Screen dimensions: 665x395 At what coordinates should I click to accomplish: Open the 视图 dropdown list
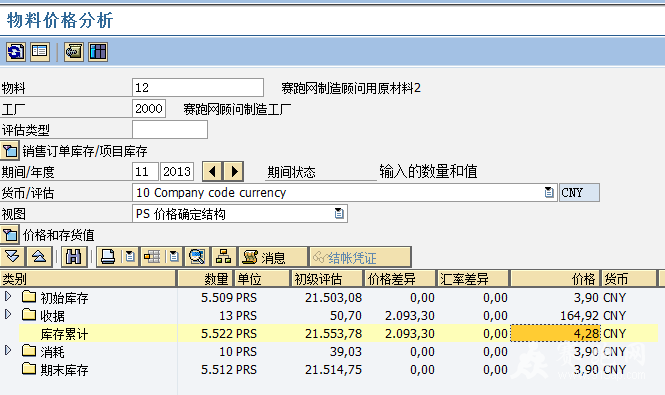pos(339,213)
